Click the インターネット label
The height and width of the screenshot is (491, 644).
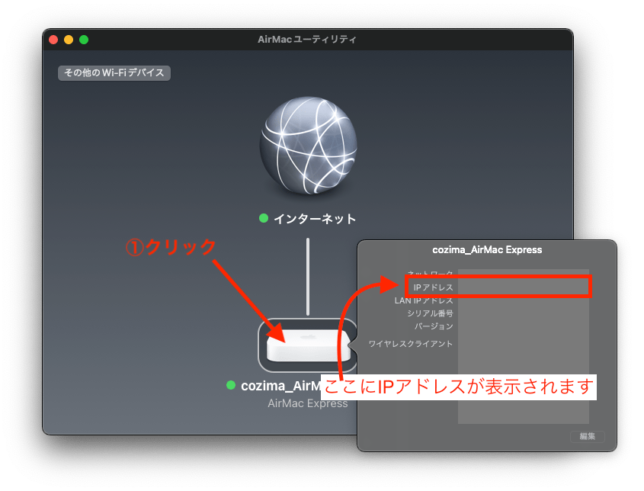(x=315, y=219)
